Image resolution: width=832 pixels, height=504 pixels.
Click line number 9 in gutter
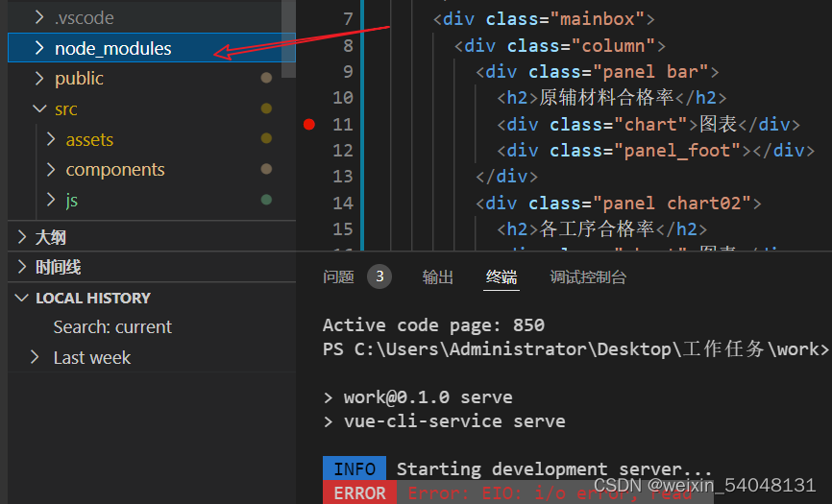pos(348,72)
